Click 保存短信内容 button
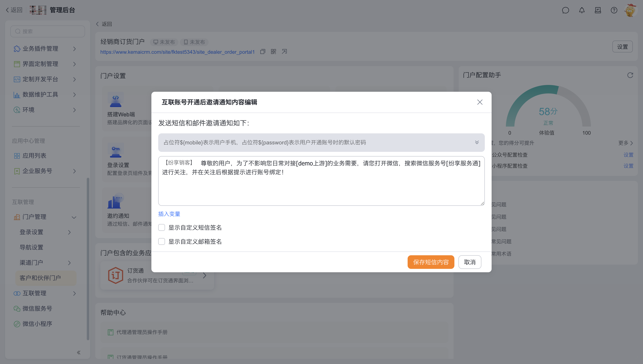 pos(431,262)
